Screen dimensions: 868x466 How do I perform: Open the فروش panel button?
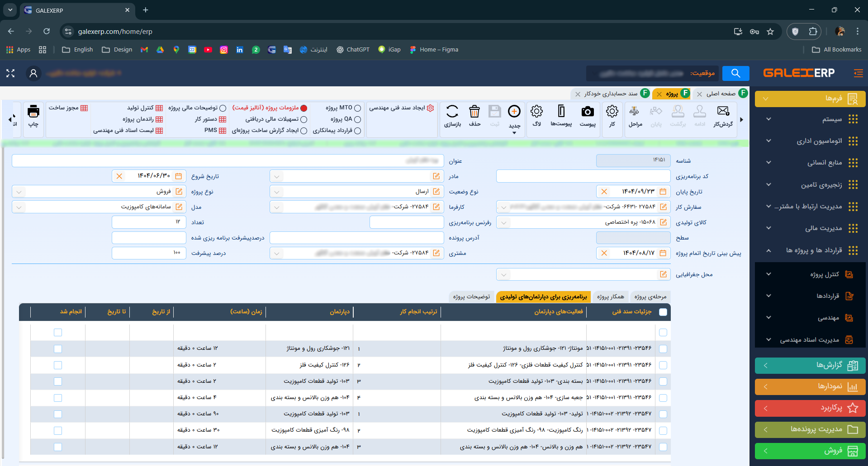click(810, 451)
